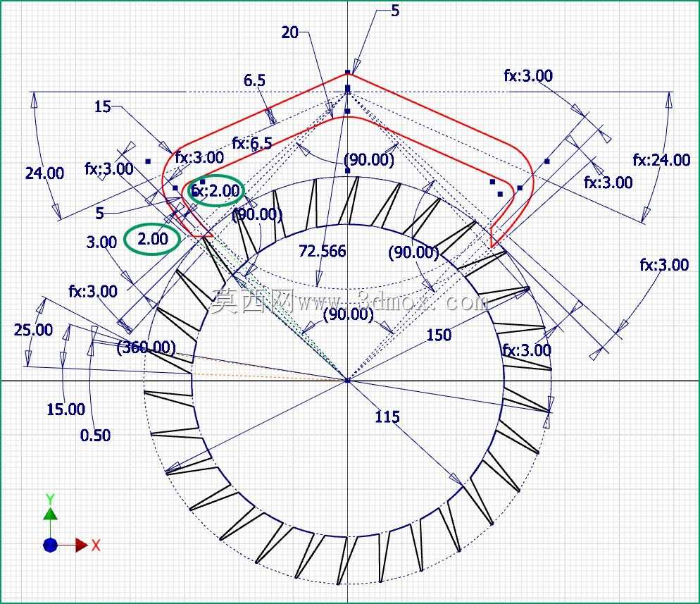Click the fx:24.00 angle dimension
This screenshot has height=604, width=700.
pos(661,159)
